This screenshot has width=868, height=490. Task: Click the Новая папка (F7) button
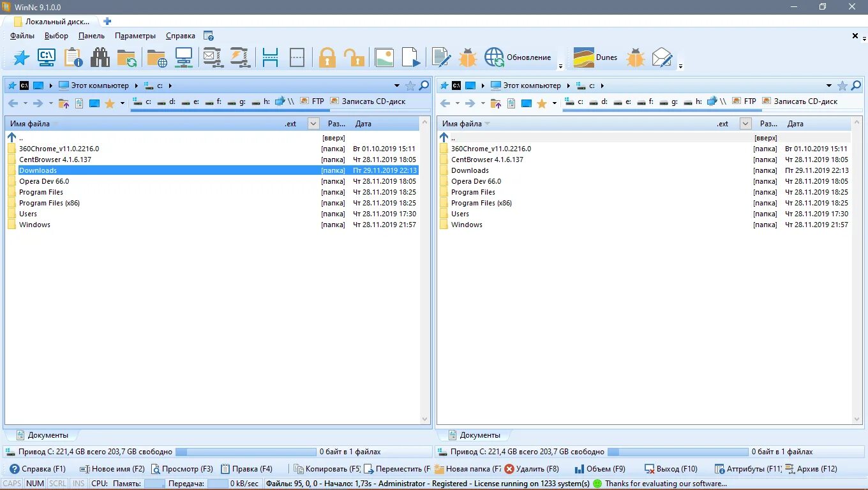point(467,469)
